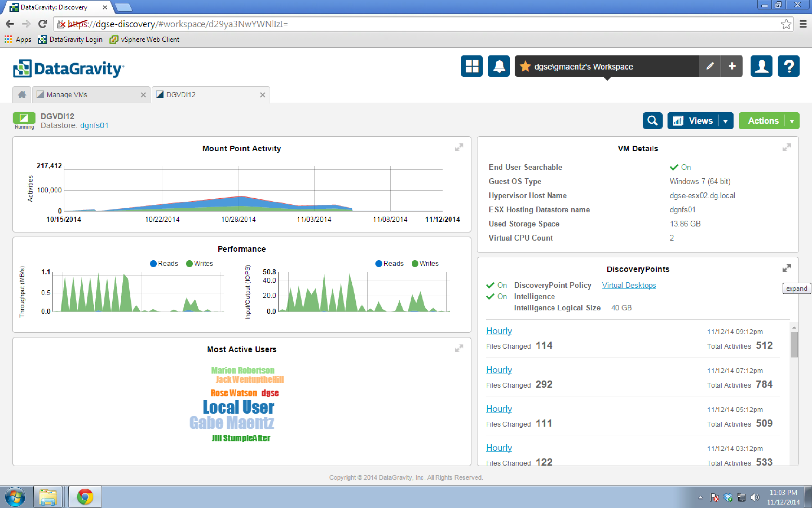Screen dimensions: 812x508
Task: Expand the Most Active Users panel
Action: click(x=459, y=348)
